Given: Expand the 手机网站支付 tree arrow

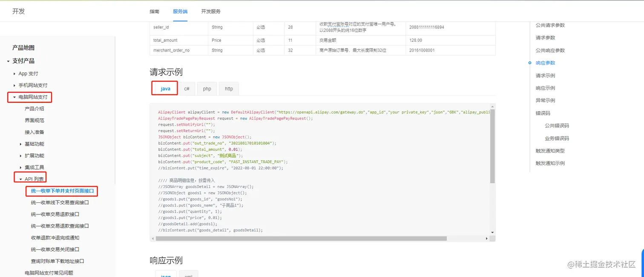Looking at the screenshot, I should tap(14, 86).
